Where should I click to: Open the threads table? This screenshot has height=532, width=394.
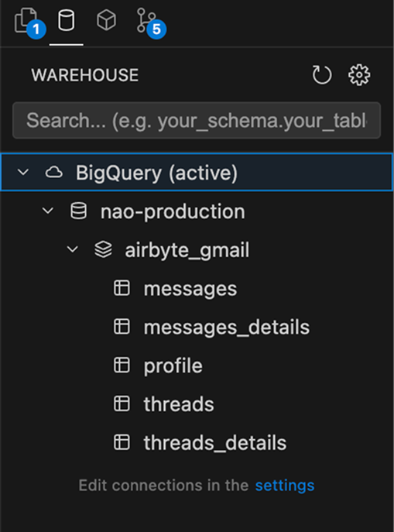179,404
